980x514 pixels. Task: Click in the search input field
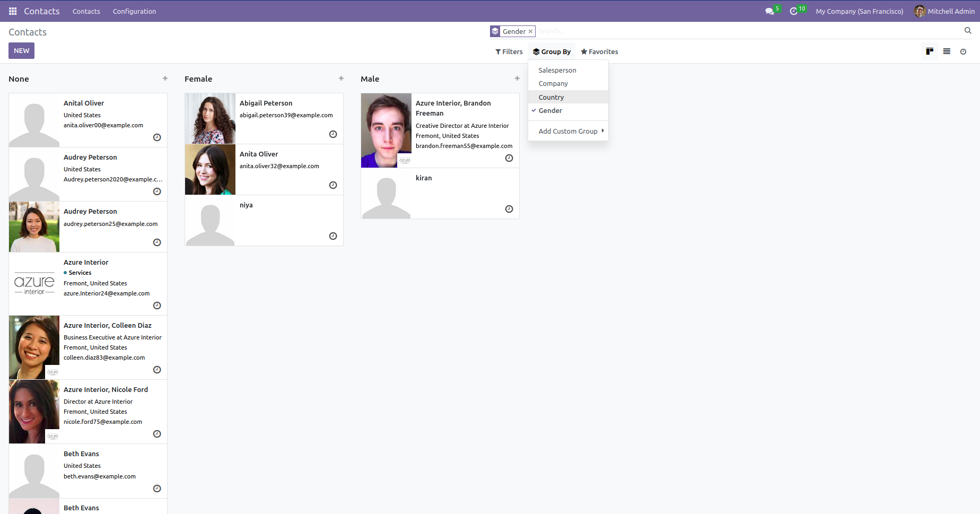[x=748, y=31]
